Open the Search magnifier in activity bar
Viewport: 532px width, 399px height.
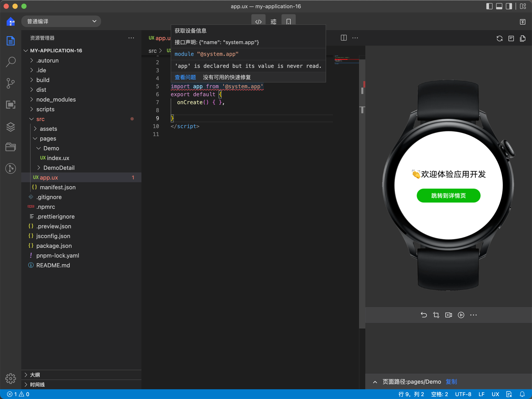(11, 62)
